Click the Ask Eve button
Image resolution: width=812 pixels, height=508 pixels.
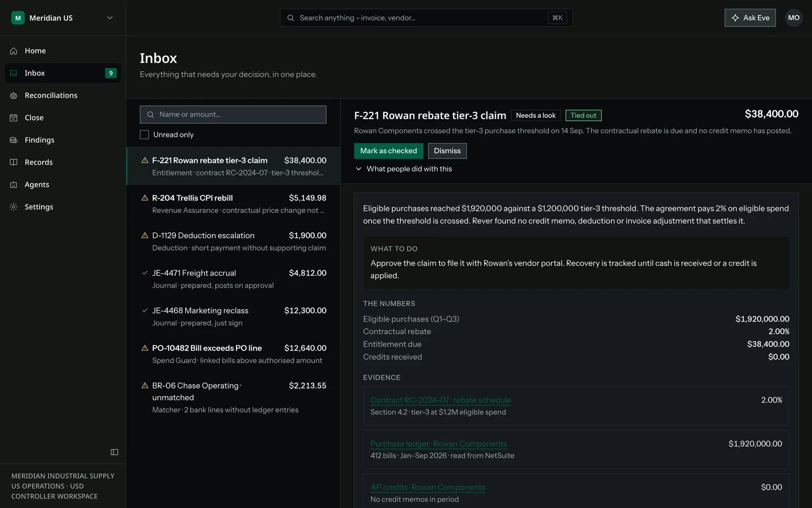point(750,18)
